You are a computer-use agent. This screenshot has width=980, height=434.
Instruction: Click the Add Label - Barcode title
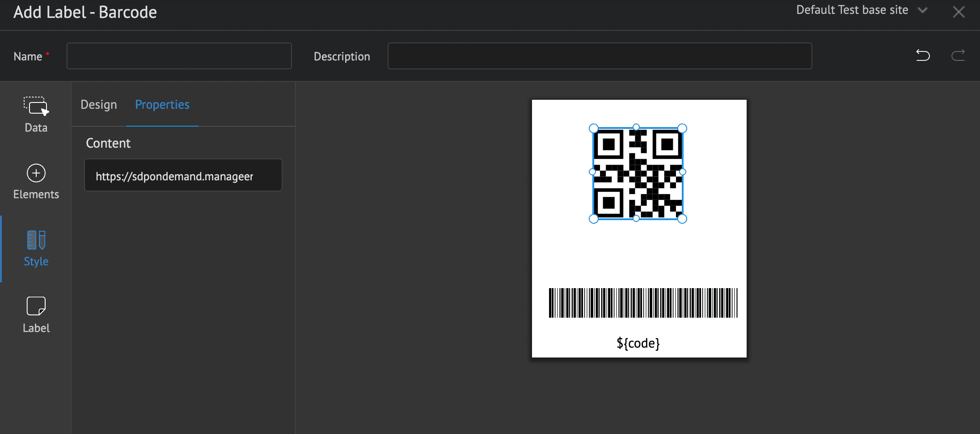(x=85, y=12)
